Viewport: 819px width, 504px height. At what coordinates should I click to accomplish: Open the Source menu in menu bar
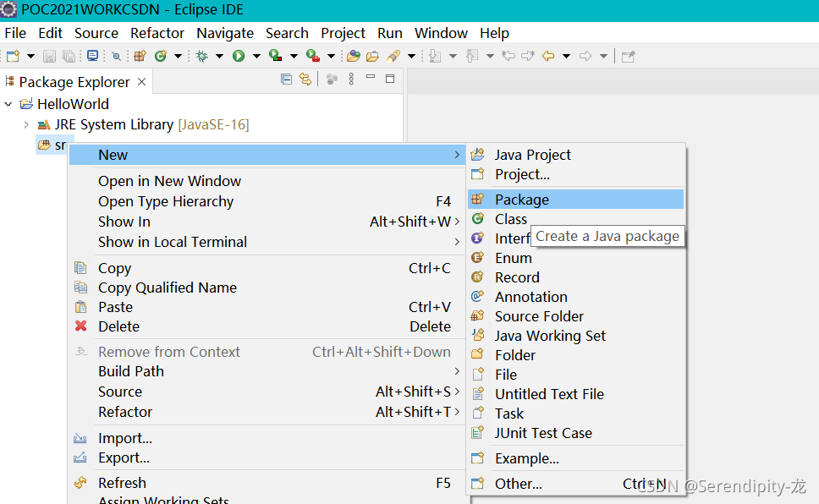click(96, 33)
